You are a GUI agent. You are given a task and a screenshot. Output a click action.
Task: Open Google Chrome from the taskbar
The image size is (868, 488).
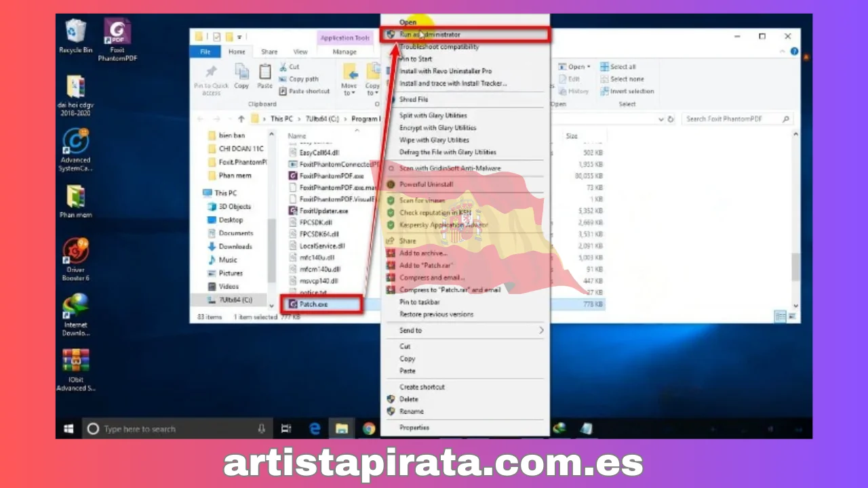click(x=369, y=428)
